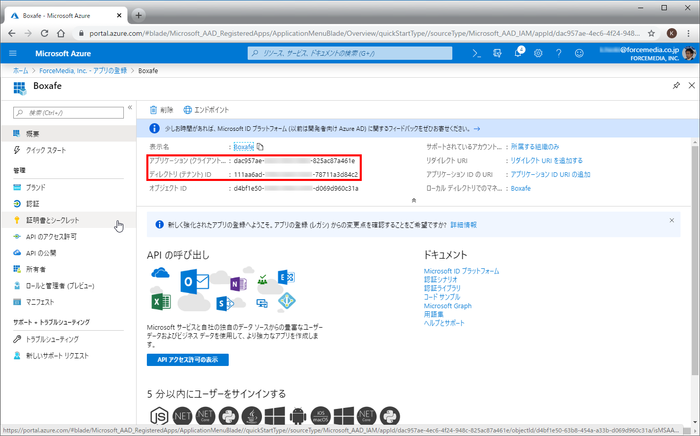Click the user account avatar picture
The width and height of the screenshot is (700, 436).
click(689, 54)
